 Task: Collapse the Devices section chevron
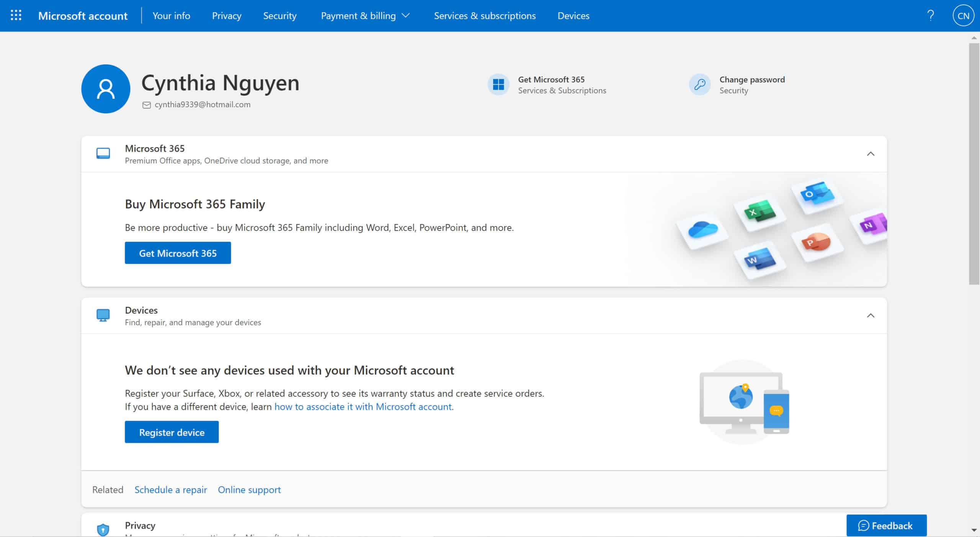coord(871,316)
